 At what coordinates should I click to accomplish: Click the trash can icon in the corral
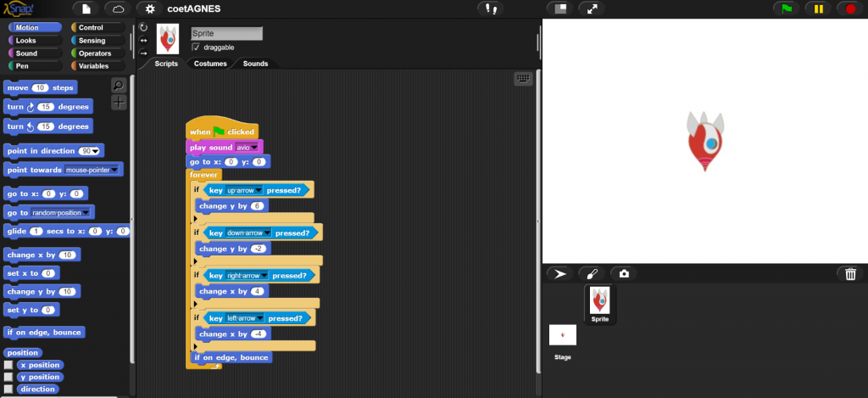point(850,274)
